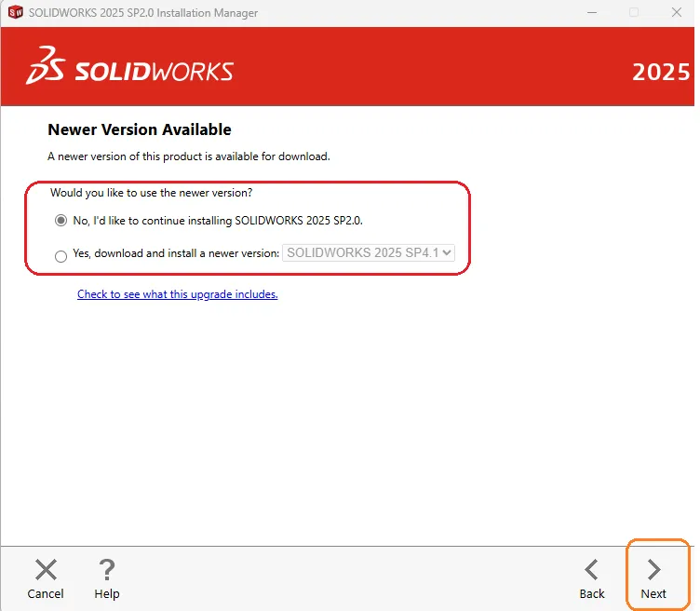Screen dimensions: 700x611
Task: Select 'No, continue installing SP2.0' radio button
Action: tap(61, 221)
